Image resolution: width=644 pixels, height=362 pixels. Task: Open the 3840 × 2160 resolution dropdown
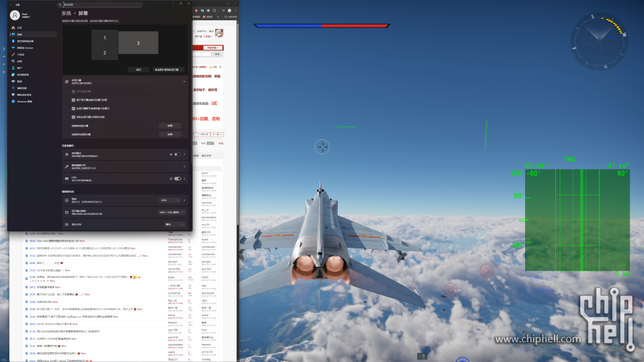point(171,212)
